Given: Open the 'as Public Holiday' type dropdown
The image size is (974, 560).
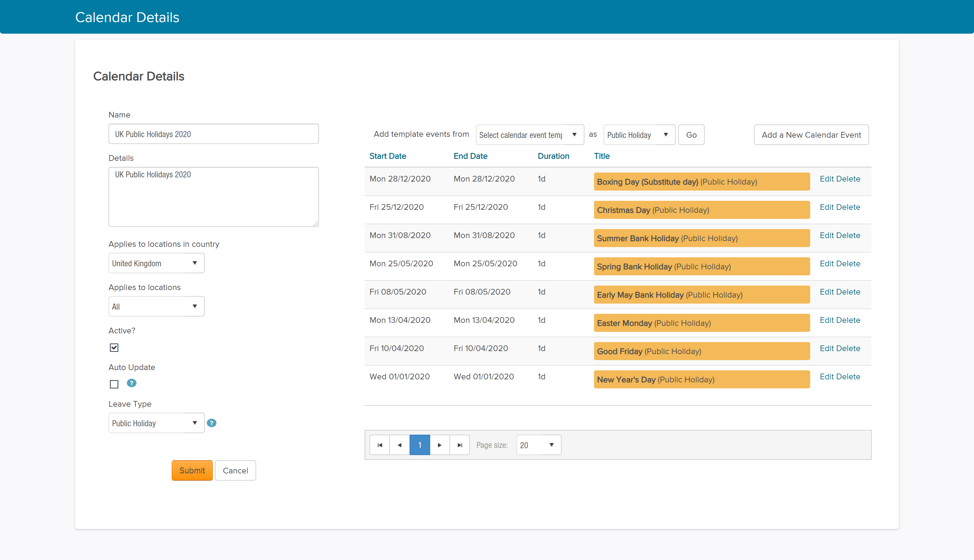Looking at the screenshot, I should (639, 135).
